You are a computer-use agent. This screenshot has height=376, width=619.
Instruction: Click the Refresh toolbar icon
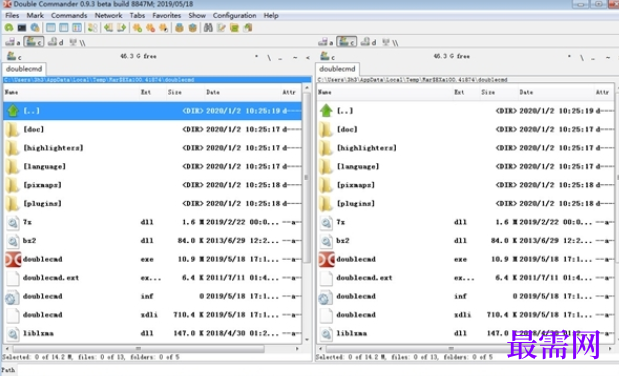(x=9, y=28)
